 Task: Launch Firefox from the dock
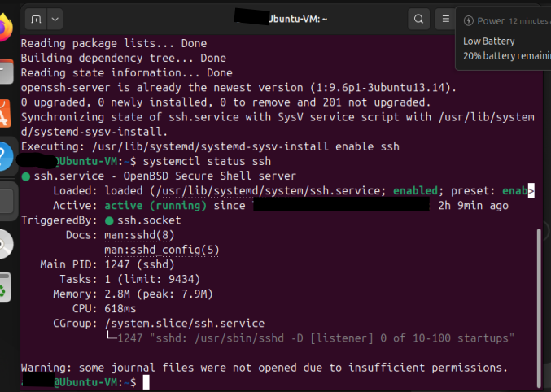pos(5,28)
